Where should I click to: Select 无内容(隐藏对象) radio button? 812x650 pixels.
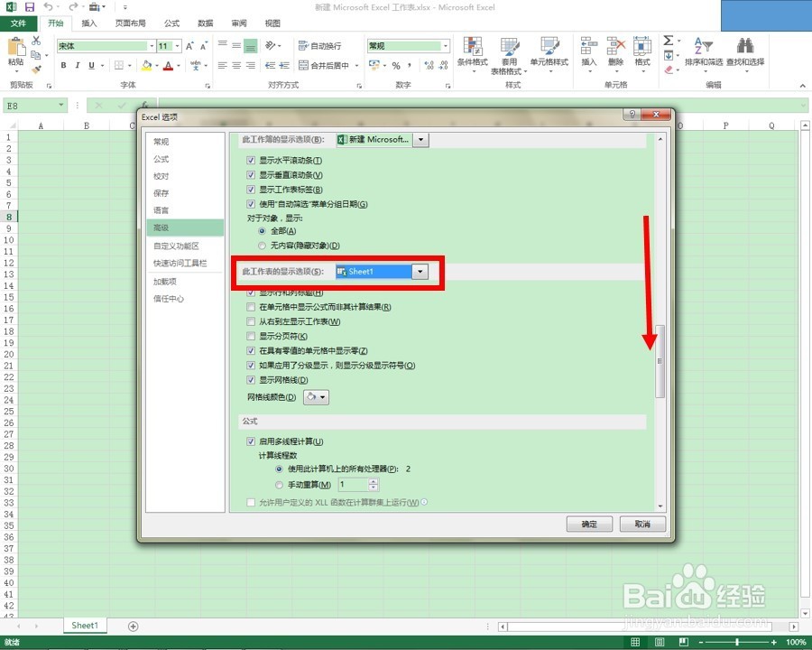[x=262, y=246]
